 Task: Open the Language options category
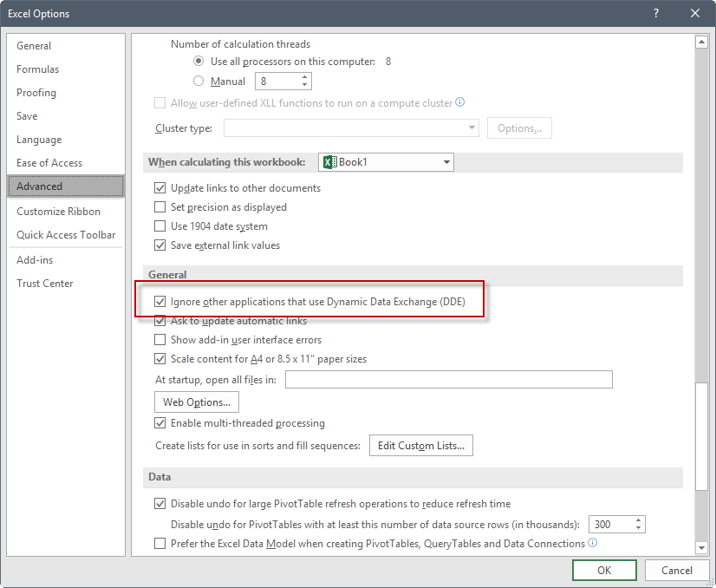(x=66, y=140)
